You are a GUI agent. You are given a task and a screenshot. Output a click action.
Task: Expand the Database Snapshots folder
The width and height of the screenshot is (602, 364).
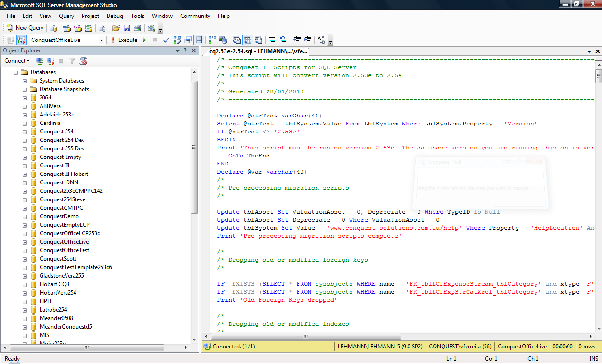coord(25,90)
